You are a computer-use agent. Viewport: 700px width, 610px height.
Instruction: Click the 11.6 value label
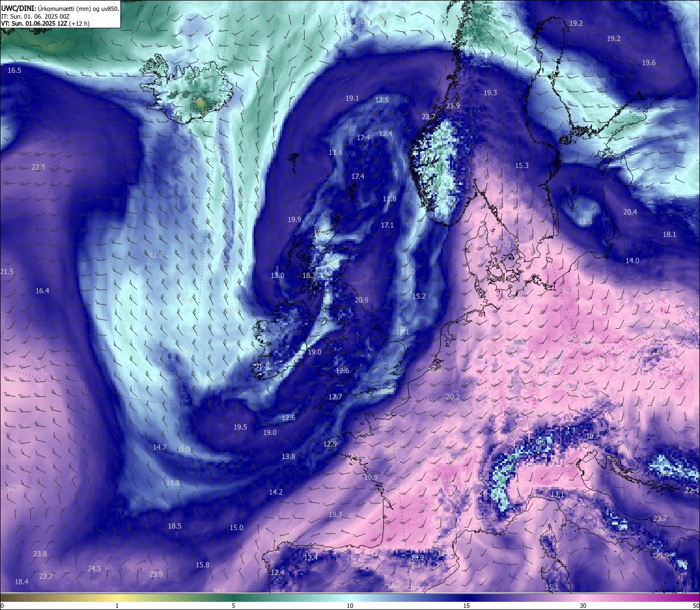585,222
